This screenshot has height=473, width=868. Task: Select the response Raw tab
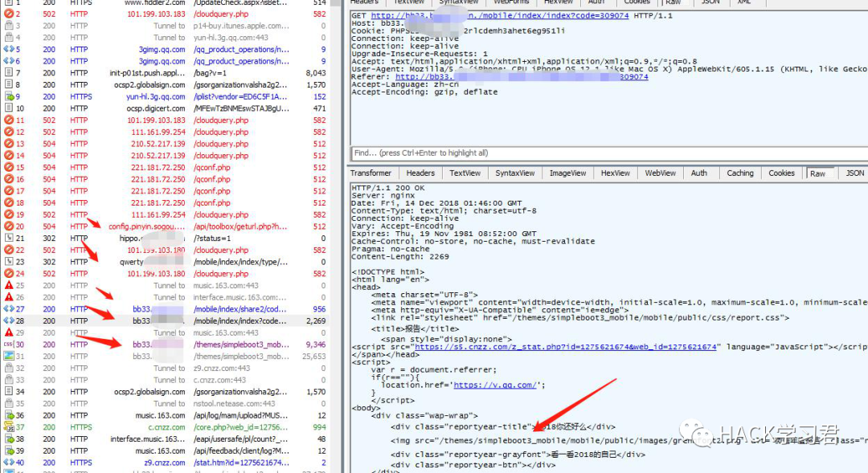click(x=817, y=173)
